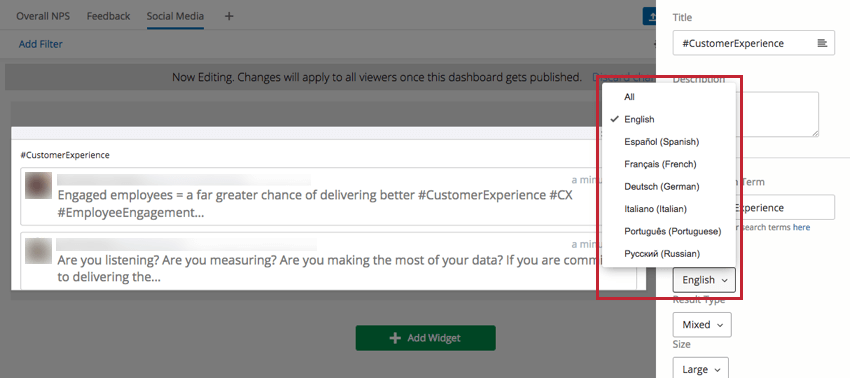Open the 'Are you listening?' tweet
Image resolution: width=850 pixels, height=378 pixels.
[329, 261]
